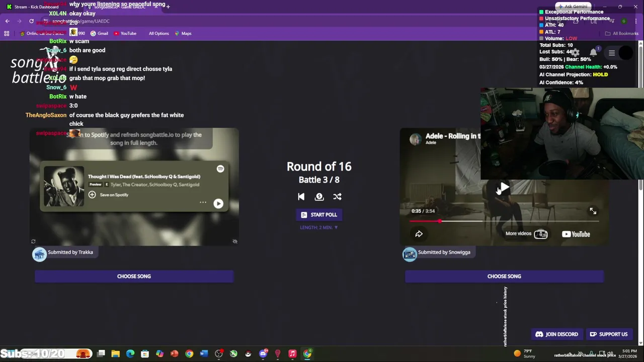This screenshot has width=644, height=362.
Task: Click JOIN DISCORD button
Action: [x=556, y=334]
